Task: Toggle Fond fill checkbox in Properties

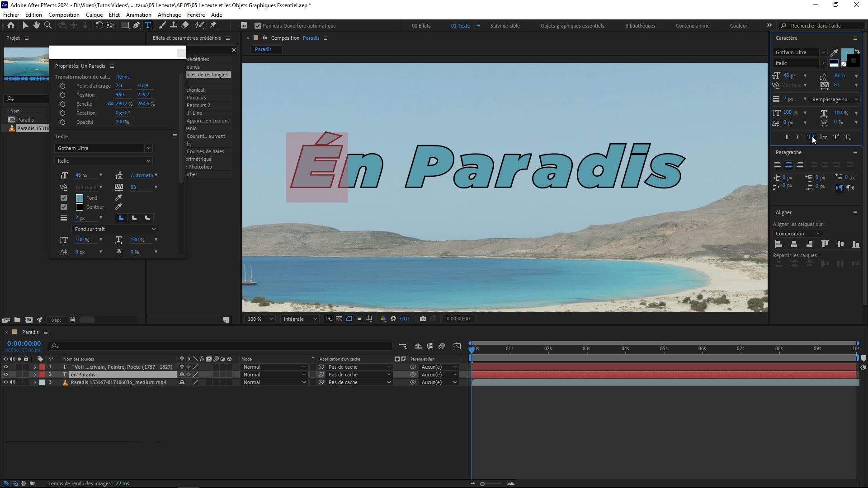Action: click(64, 198)
